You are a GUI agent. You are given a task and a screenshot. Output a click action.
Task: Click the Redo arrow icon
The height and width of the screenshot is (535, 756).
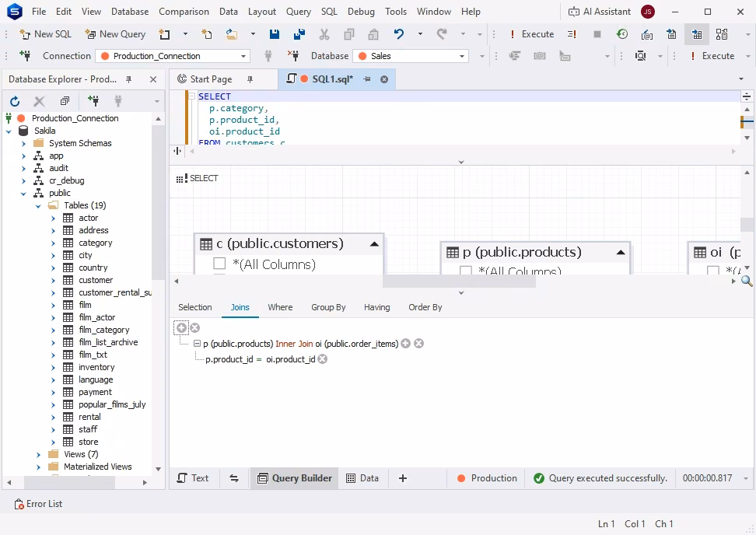pos(442,34)
